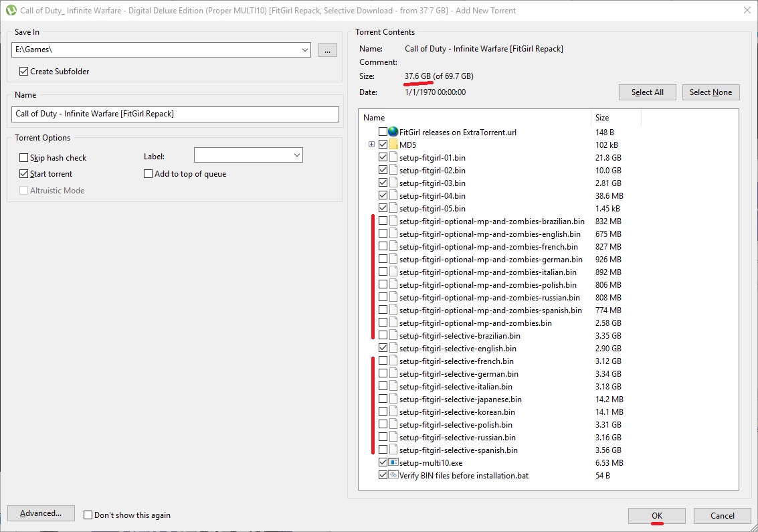
Task: Browse for save folder with the ellipsis button
Action: 327,50
